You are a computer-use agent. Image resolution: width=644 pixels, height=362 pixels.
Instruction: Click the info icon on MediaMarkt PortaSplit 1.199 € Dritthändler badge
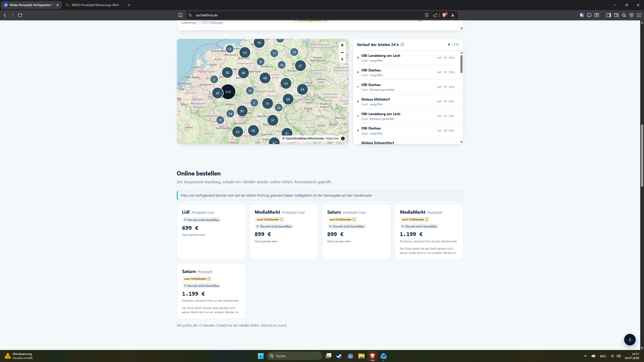tap(427, 219)
